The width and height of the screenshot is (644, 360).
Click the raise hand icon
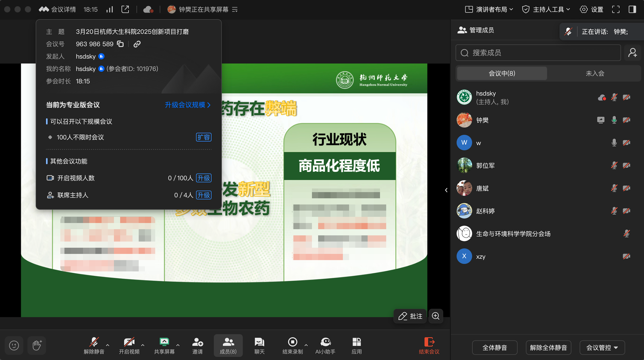(37, 345)
